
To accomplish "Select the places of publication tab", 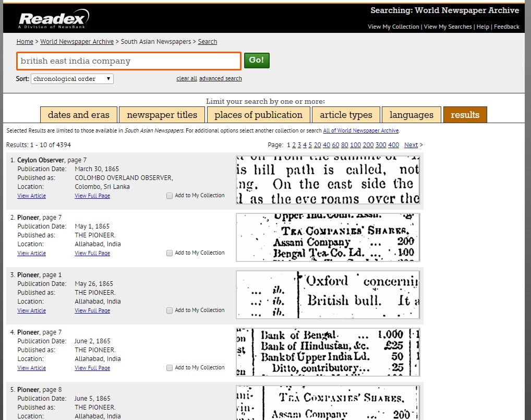I will tap(258, 115).
